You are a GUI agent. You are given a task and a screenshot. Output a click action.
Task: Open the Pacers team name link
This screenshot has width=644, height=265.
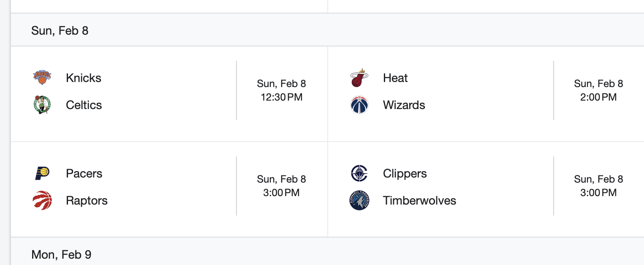click(x=84, y=173)
